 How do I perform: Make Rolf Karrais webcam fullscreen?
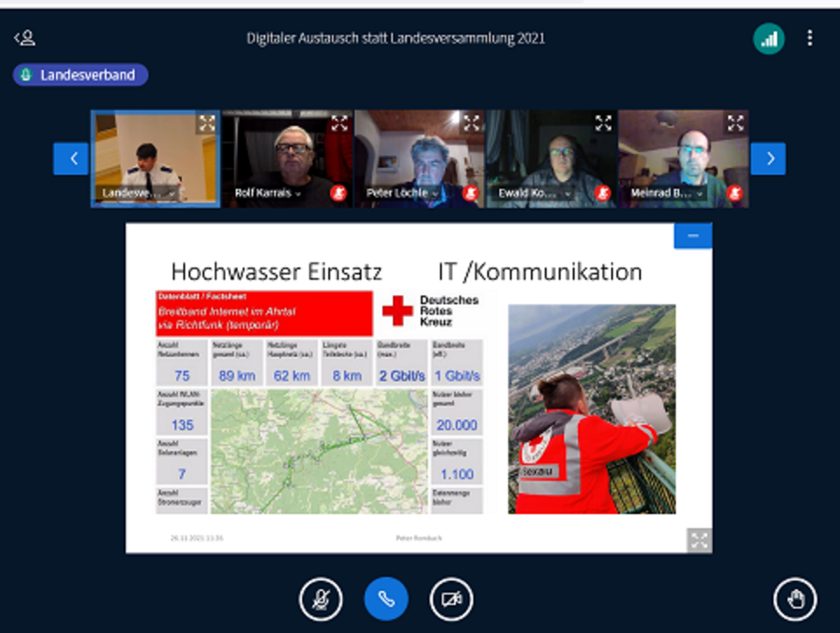coord(339,123)
